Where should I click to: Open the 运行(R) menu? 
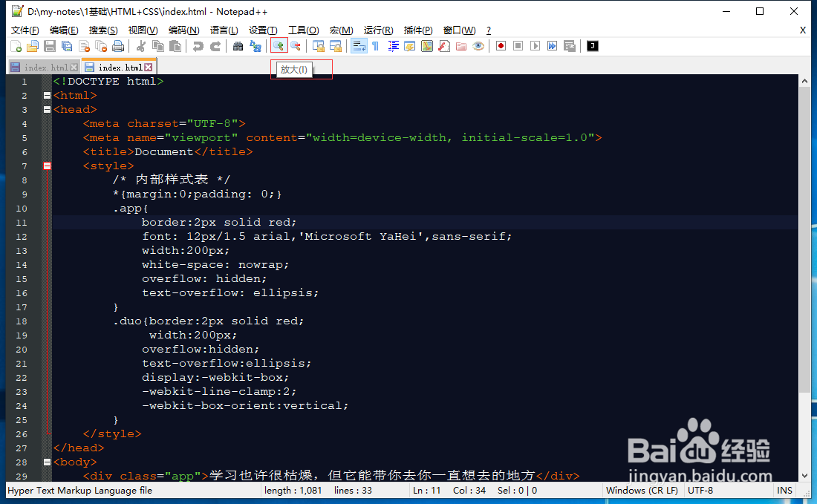[x=378, y=30]
